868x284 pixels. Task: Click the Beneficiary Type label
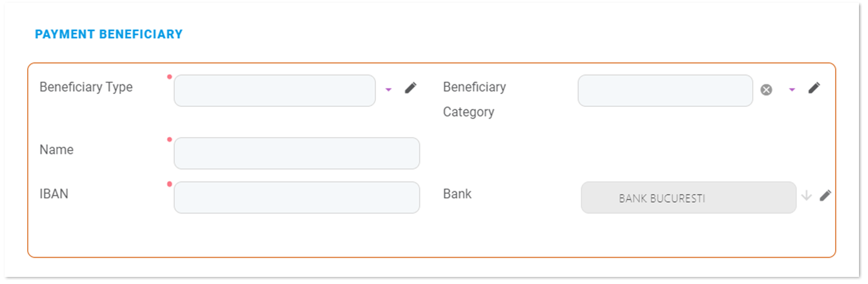pyautogui.click(x=86, y=87)
